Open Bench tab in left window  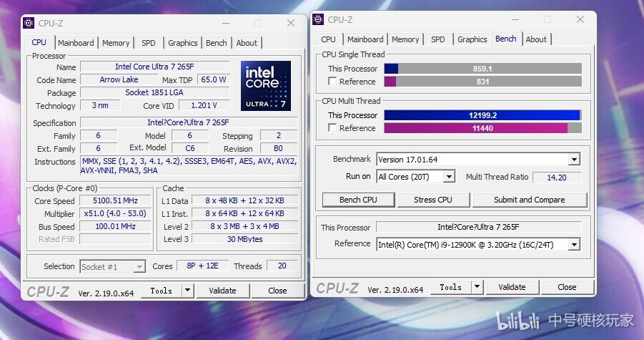tap(217, 43)
